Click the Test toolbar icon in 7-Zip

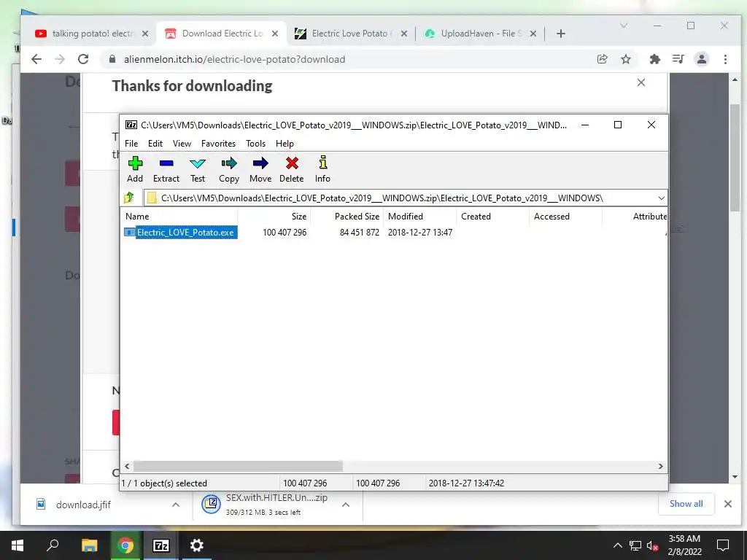[x=198, y=169]
